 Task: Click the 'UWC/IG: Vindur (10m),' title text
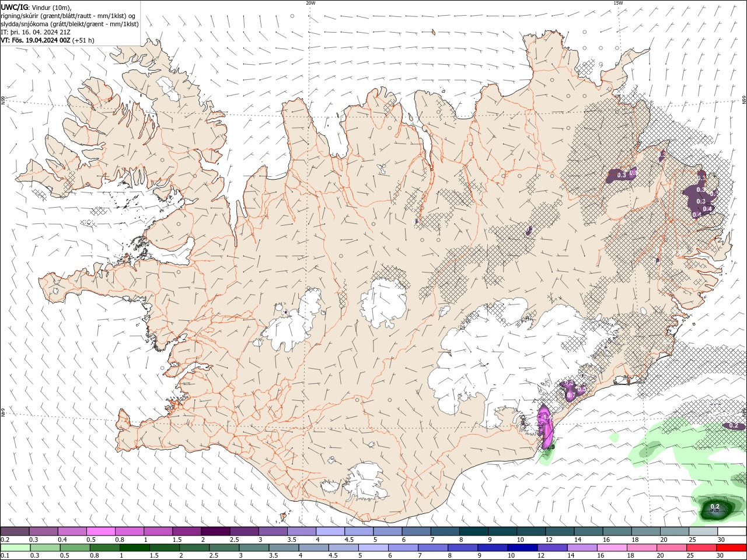(x=36, y=7)
